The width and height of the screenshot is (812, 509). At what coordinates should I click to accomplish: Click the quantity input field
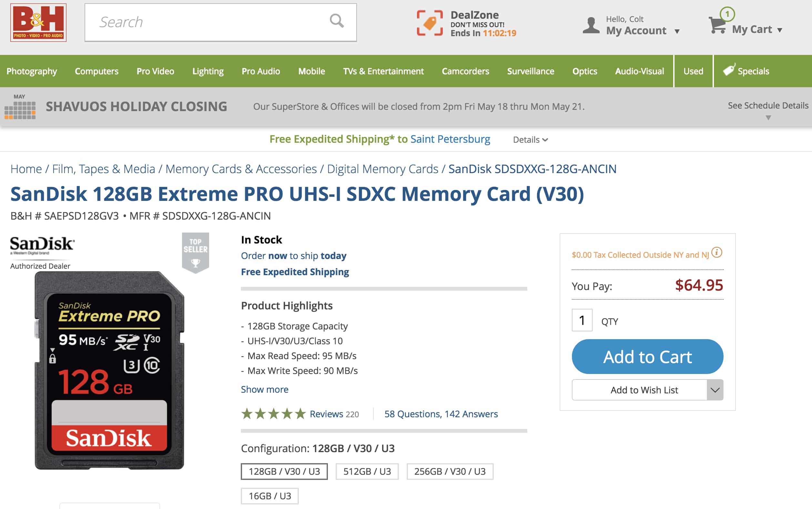[583, 320]
